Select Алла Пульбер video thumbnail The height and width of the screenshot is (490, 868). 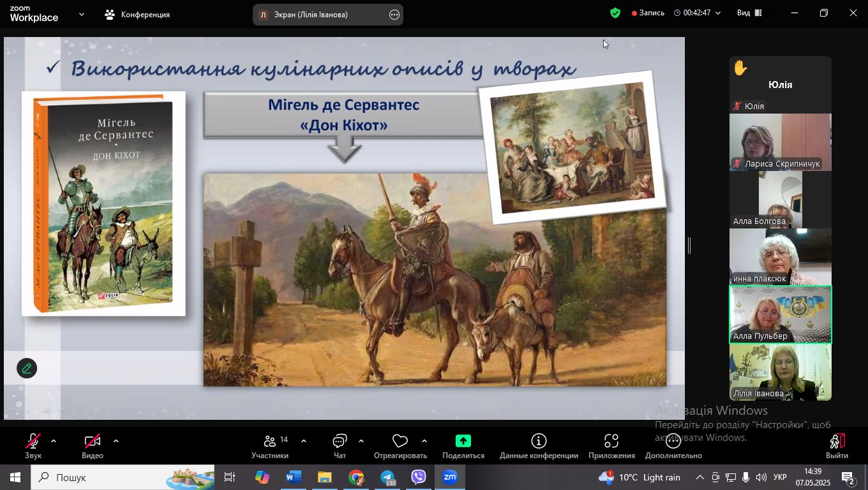pyautogui.click(x=780, y=315)
